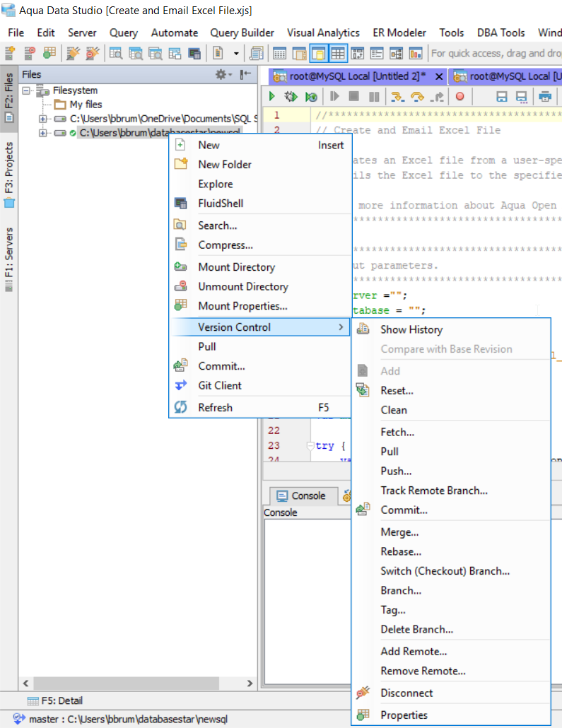This screenshot has width=562, height=728.
Task: Open the Console tab
Action: point(301,495)
